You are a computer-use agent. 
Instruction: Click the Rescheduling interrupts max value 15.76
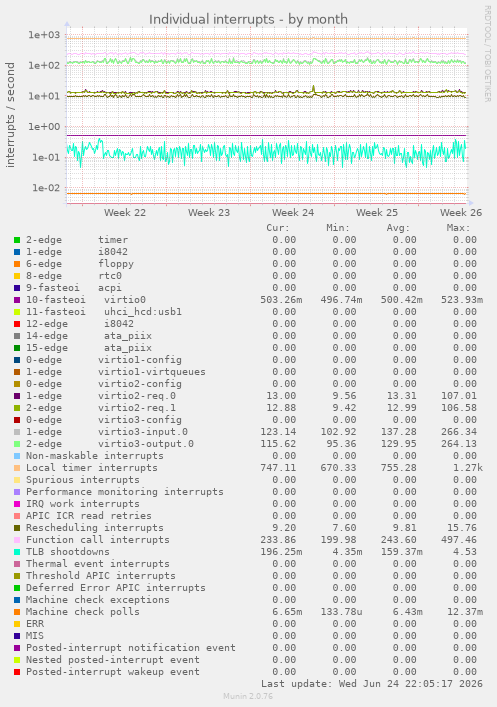[x=462, y=528]
